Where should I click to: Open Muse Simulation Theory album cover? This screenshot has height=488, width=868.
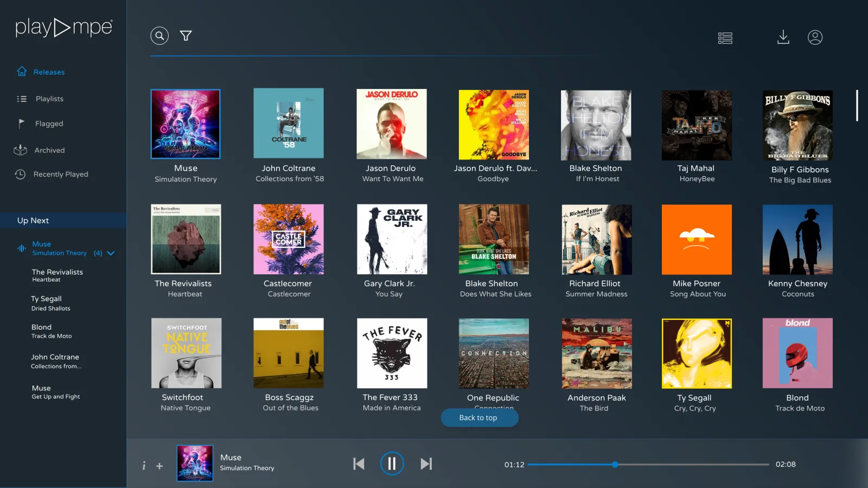(186, 124)
